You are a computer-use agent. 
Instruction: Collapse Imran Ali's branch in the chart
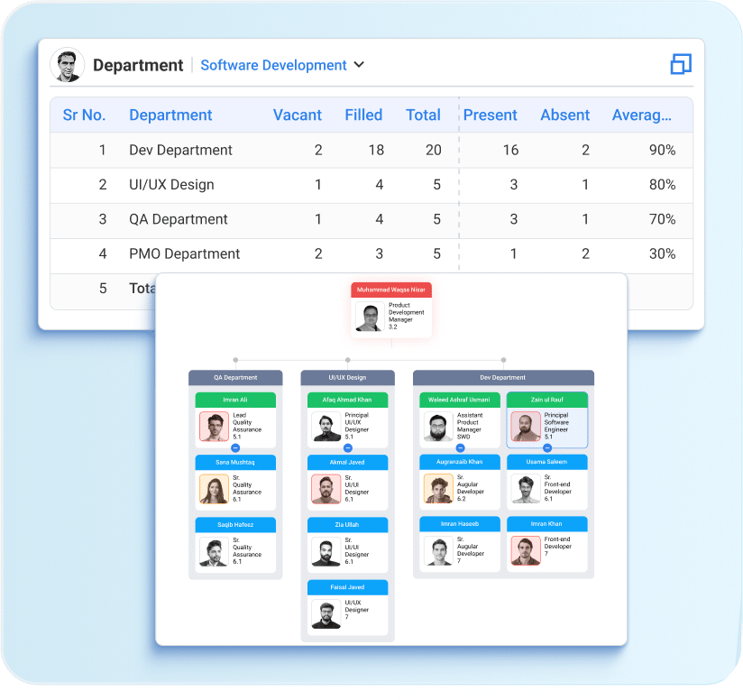[x=237, y=446]
